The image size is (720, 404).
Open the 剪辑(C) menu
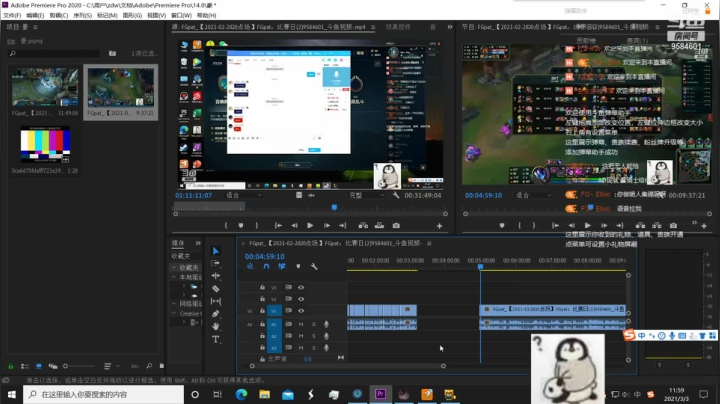[59, 16]
